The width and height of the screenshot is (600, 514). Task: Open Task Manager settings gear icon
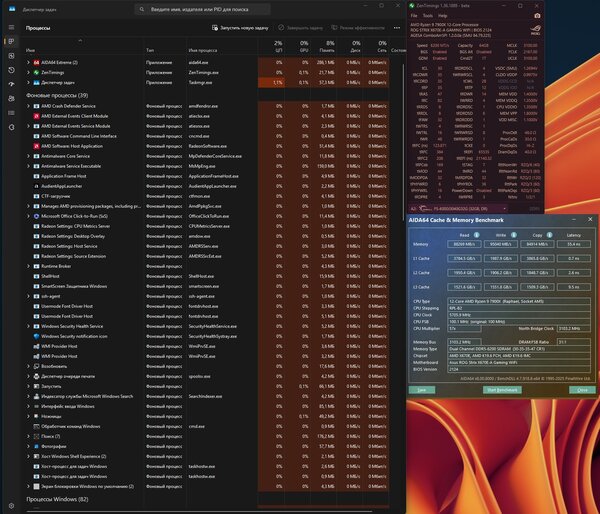11,506
